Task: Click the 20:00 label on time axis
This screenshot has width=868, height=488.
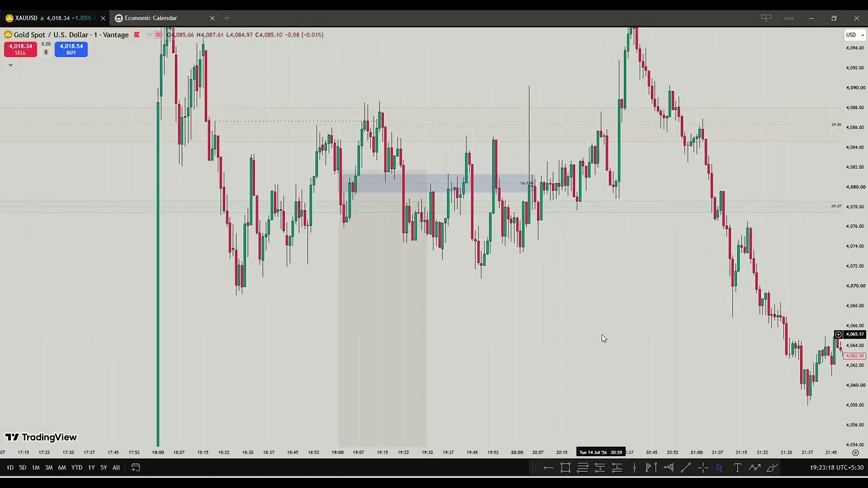Action: (517, 452)
